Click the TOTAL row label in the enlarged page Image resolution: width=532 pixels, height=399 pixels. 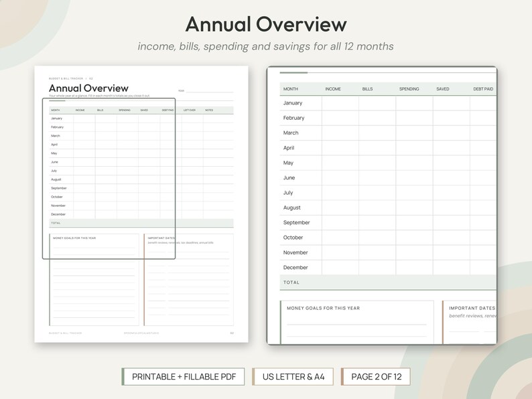(291, 283)
